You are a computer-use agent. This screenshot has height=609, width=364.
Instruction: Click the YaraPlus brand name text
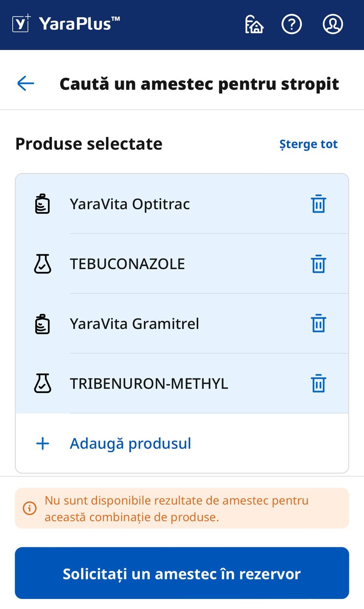point(79,24)
